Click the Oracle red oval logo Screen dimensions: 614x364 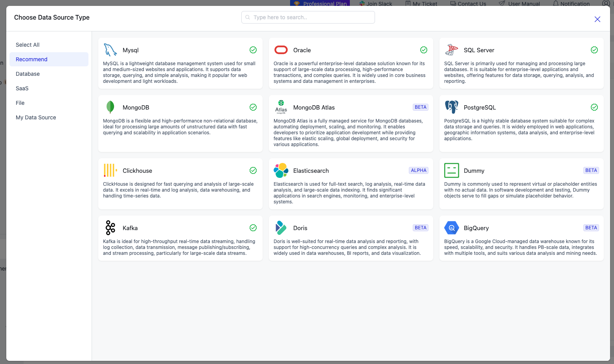tap(281, 50)
